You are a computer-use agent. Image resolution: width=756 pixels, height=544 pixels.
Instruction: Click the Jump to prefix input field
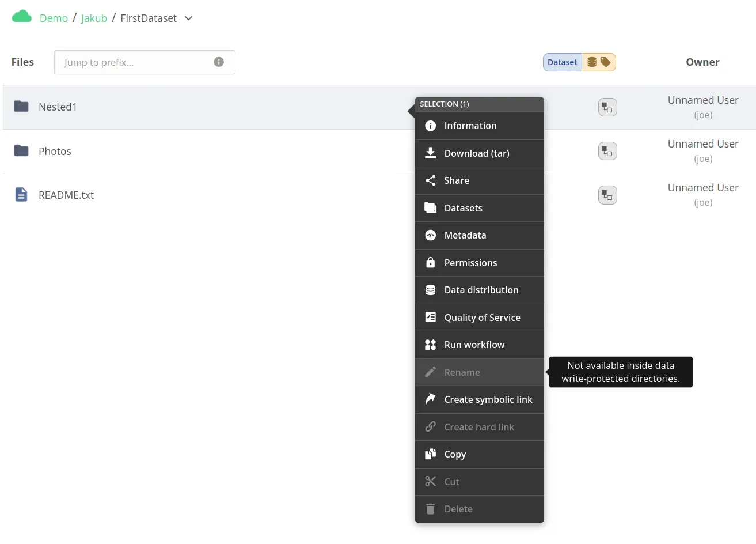[x=132, y=62]
